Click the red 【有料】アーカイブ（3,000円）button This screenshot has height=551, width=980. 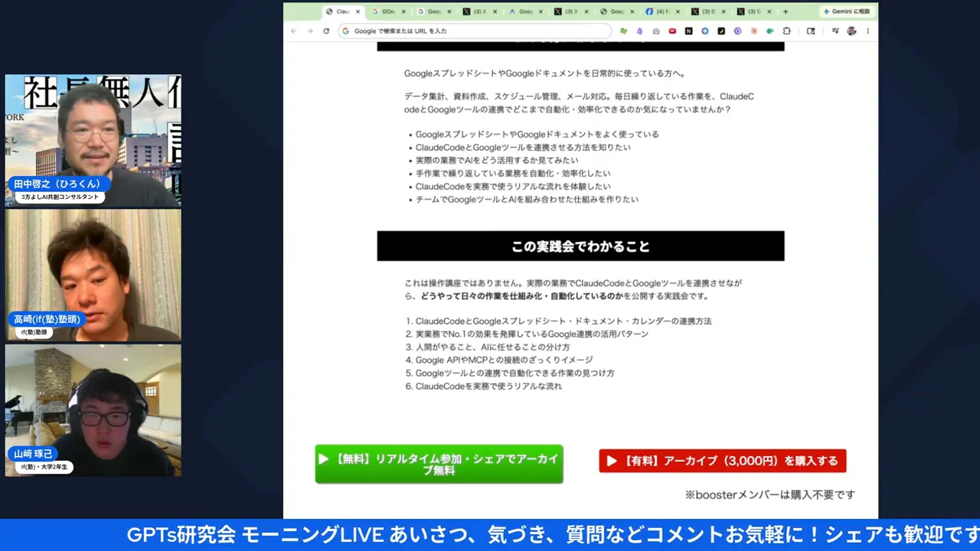click(x=722, y=461)
